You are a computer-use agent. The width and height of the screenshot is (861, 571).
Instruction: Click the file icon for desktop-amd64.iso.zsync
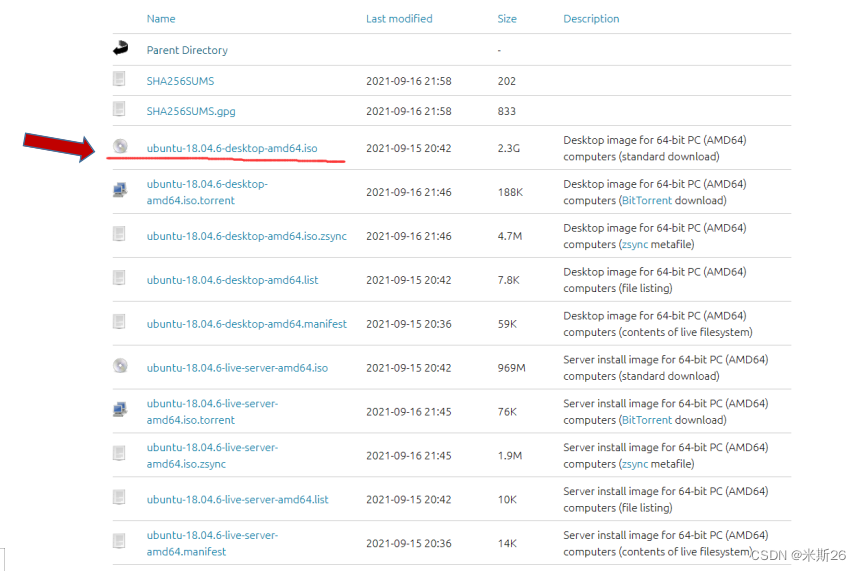tap(119, 234)
